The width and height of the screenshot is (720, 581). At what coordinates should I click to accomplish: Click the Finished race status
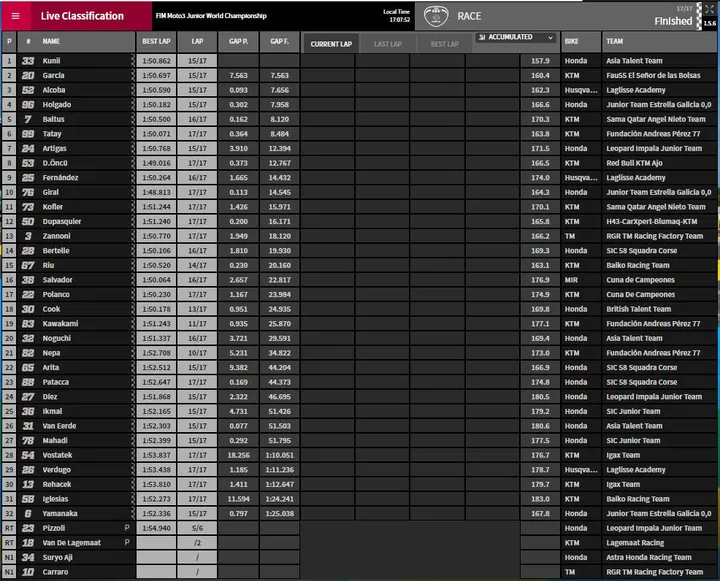click(673, 21)
